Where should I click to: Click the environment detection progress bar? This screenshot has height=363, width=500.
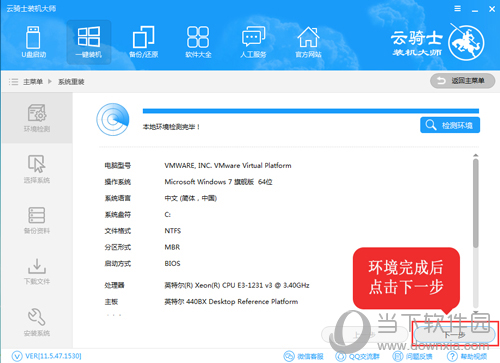click(x=311, y=111)
